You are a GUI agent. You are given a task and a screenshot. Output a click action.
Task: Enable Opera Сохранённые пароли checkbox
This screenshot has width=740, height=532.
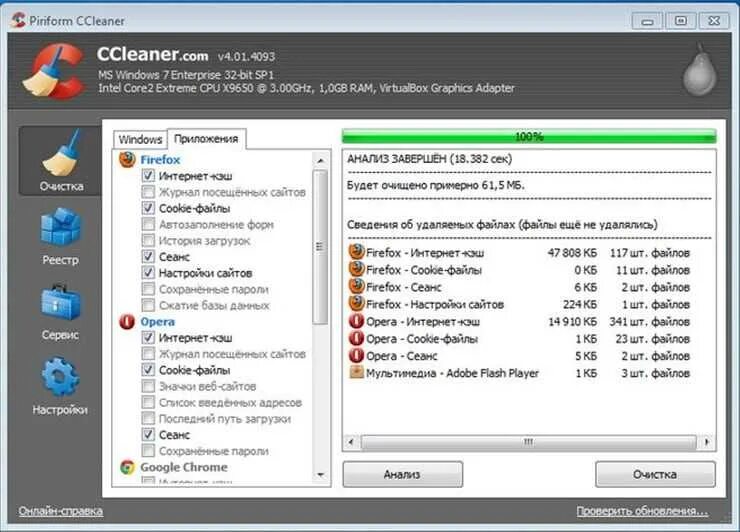click(x=148, y=451)
